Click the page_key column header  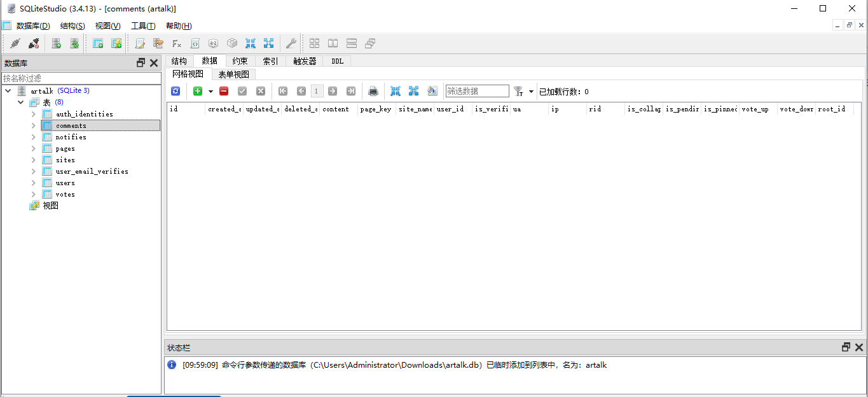pyautogui.click(x=376, y=109)
